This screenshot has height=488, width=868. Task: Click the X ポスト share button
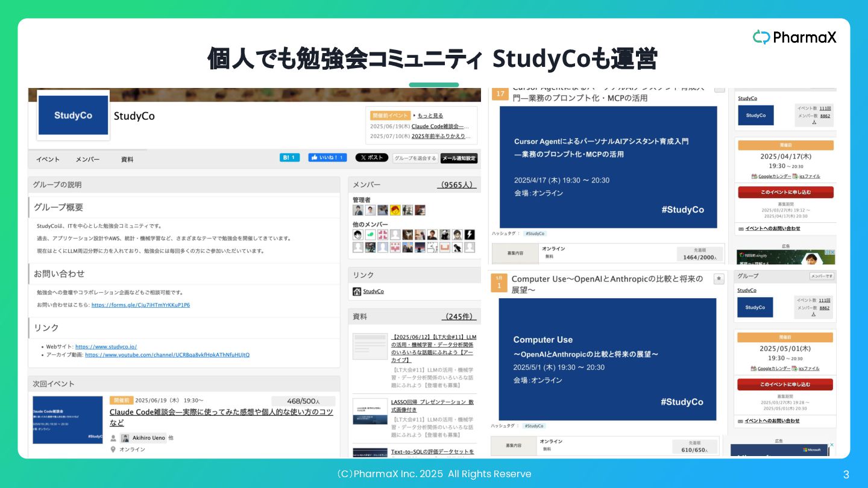(x=371, y=158)
